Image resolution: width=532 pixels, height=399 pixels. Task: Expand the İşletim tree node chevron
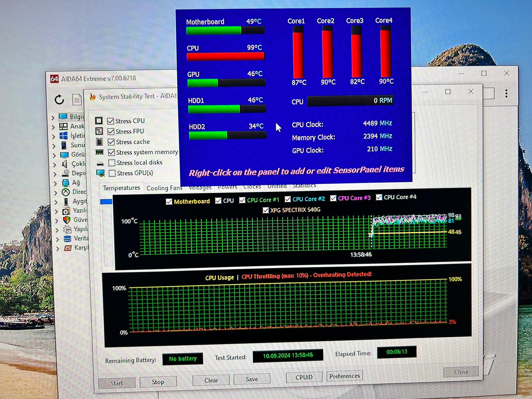(x=54, y=136)
